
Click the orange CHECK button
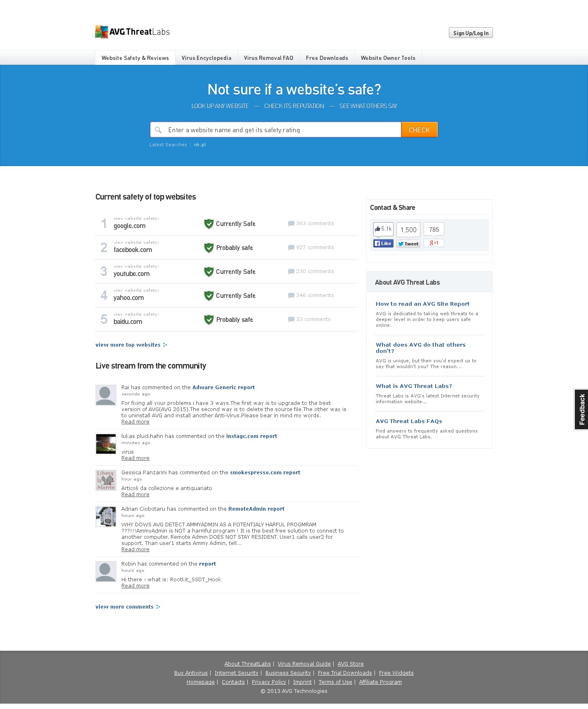pos(420,130)
